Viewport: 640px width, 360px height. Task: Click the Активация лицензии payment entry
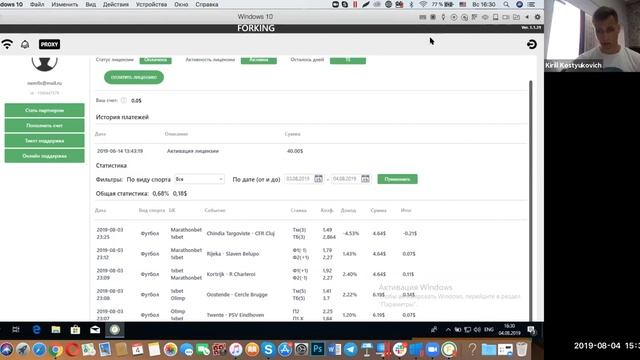pyautogui.click(x=193, y=151)
